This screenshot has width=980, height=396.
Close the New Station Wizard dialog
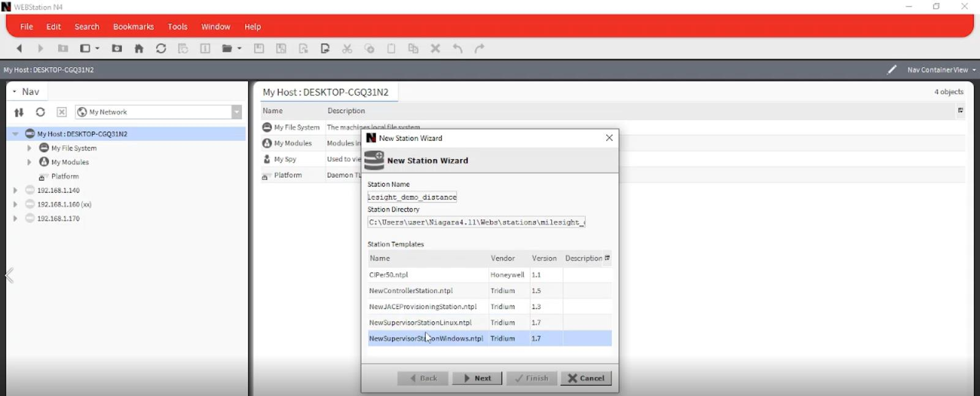[x=609, y=138]
